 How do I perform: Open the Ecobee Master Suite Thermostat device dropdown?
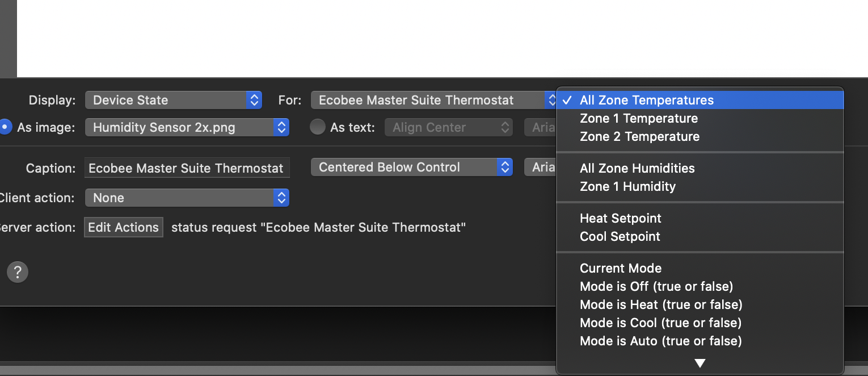pos(434,100)
